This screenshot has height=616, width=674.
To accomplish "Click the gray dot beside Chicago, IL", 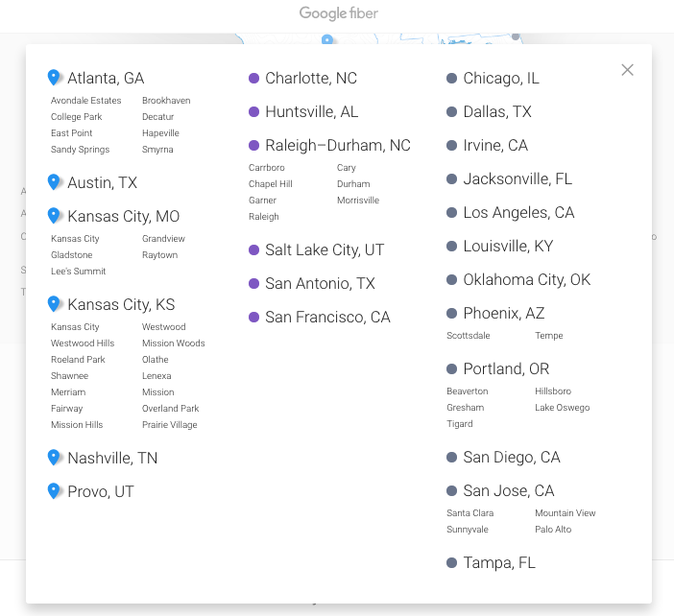I will [452, 78].
